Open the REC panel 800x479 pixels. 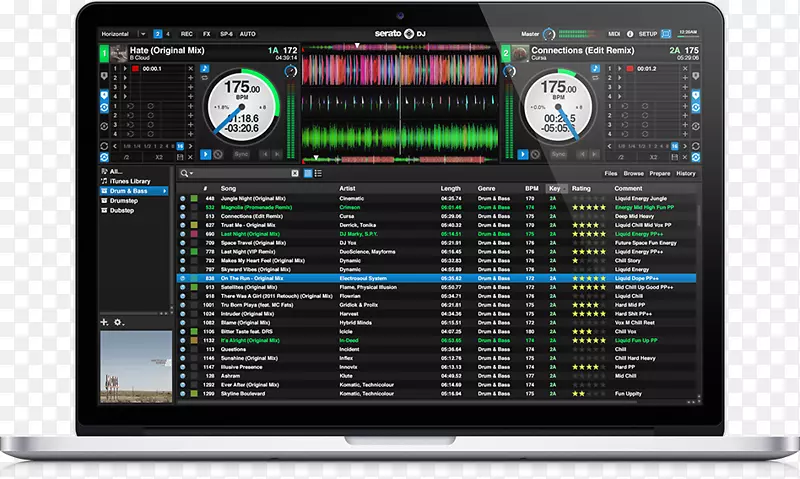187,34
